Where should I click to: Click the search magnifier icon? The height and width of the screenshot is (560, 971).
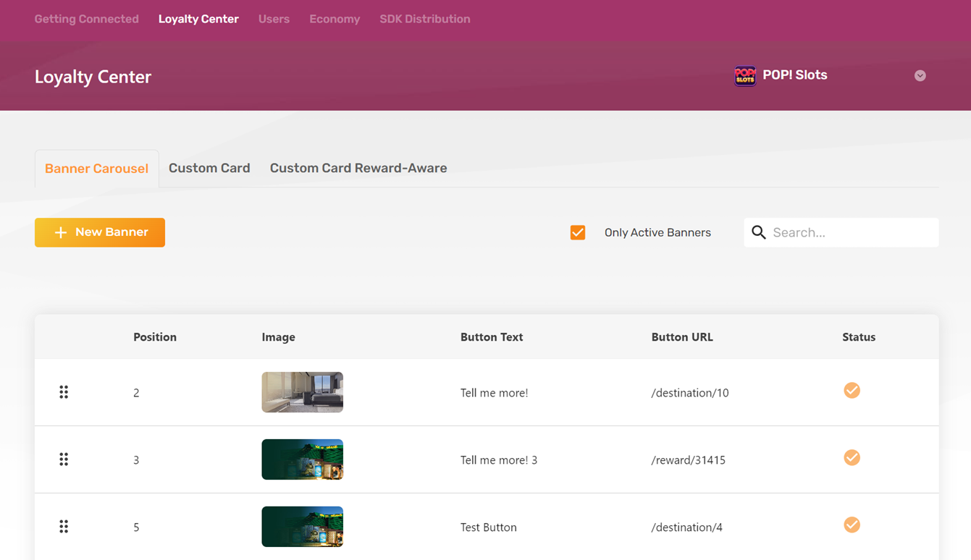click(x=758, y=232)
